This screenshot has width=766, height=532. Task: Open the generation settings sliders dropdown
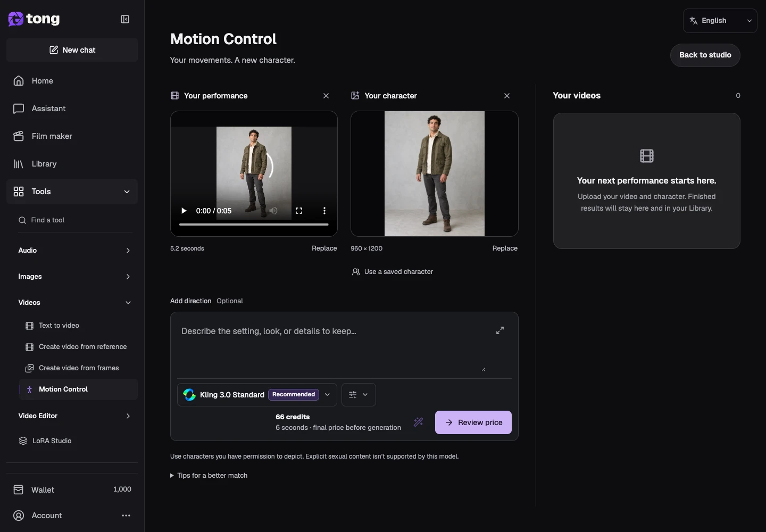pyautogui.click(x=359, y=395)
